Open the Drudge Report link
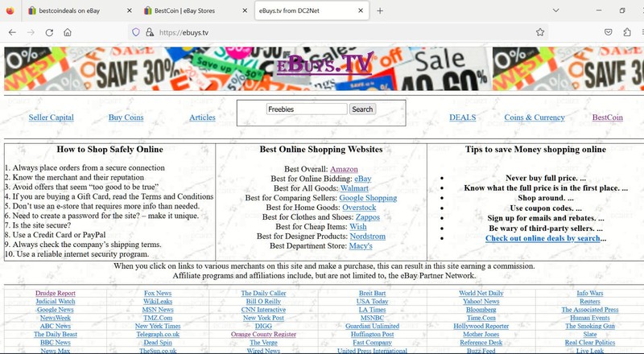The image size is (644, 354). (x=56, y=293)
